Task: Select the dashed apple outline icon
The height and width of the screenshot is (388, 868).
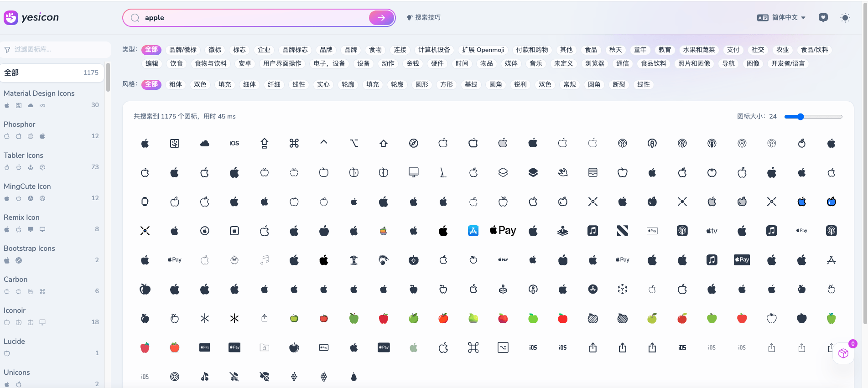Action: pos(294,172)
